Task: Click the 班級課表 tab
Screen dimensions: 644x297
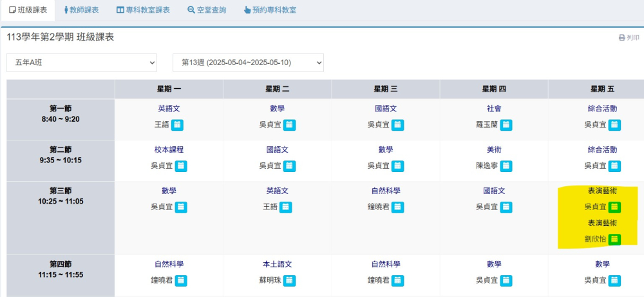Action: (28, 10)
